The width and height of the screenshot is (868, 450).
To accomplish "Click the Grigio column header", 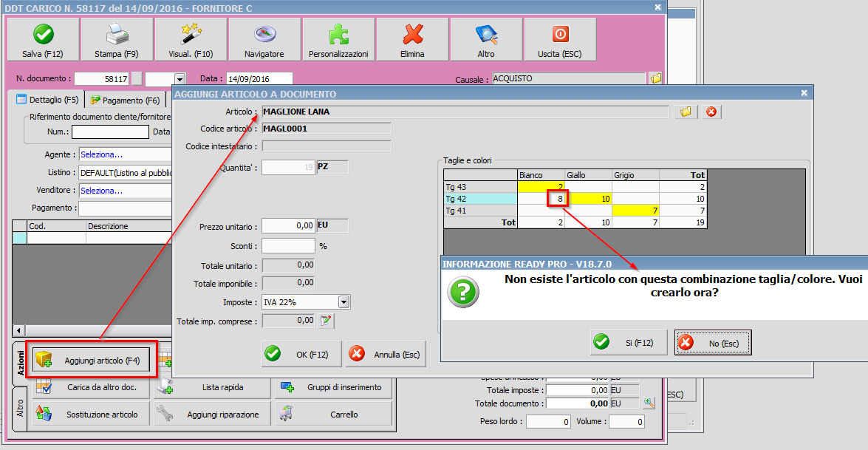I will (x=635, y=175).
